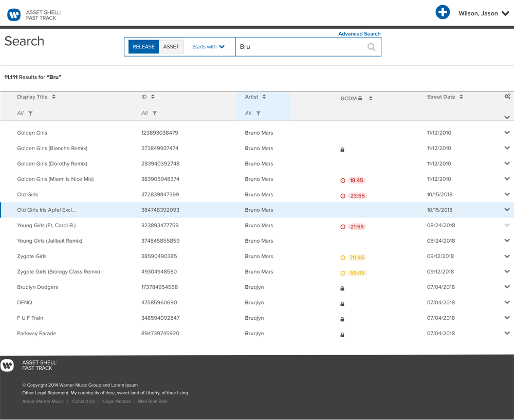Toggle sort order on the Street Date column
Viewport: 514px width, 420px height.
click(x=461, y=96)
